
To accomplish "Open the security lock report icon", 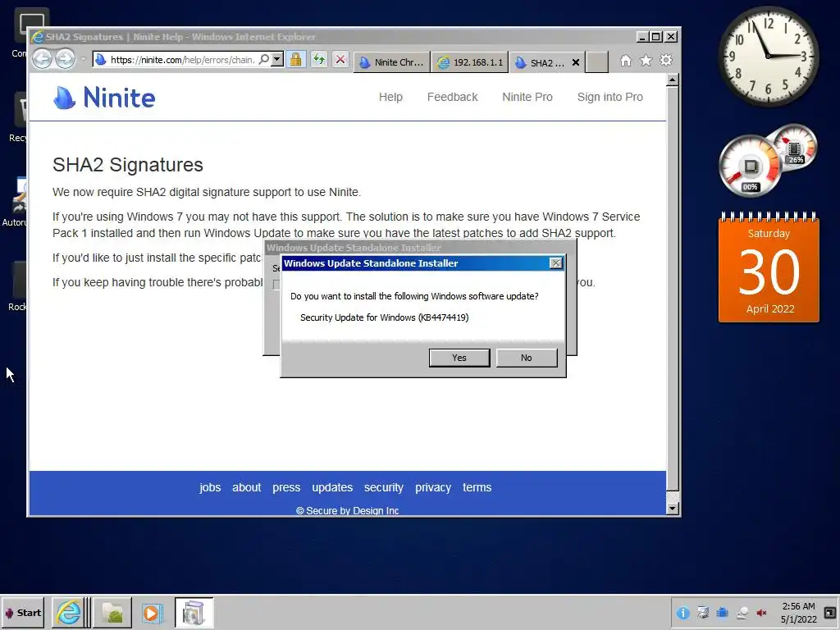I will click(x=295, y=59).
